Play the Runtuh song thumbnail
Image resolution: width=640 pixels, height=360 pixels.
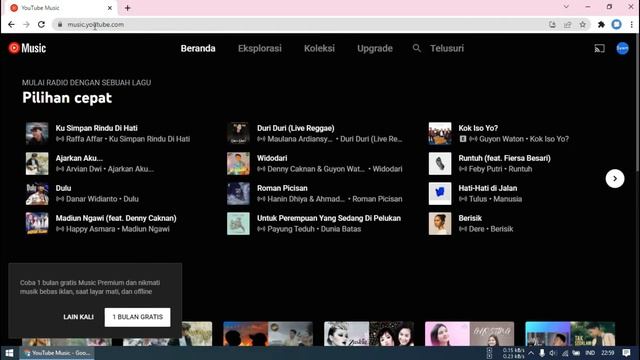(440, 163)
